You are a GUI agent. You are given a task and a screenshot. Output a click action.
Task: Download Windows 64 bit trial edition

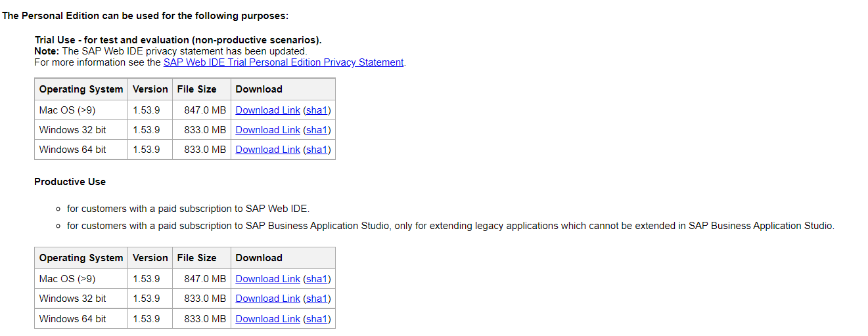point(267,150)
